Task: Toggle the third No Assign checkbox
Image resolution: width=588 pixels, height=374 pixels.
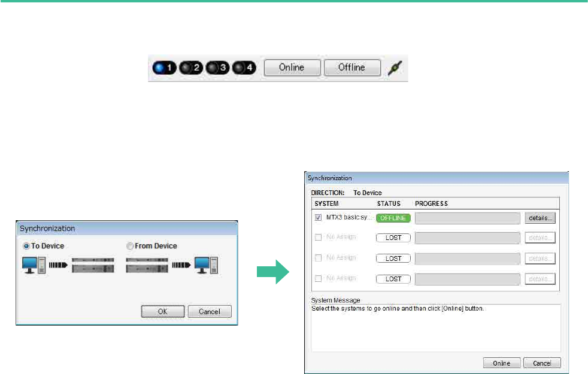Action: click(x=318, y=278)
